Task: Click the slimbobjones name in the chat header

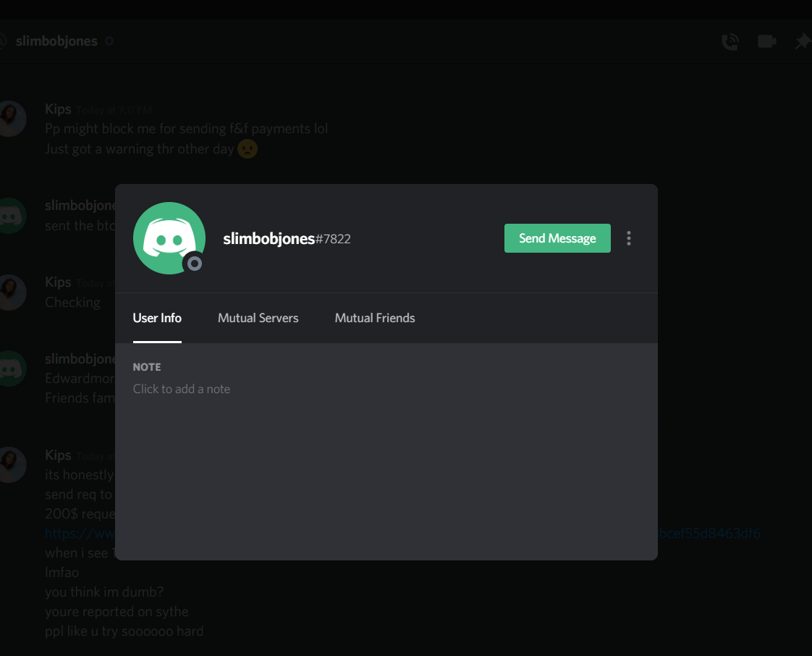Action: [x=56, y=41]
